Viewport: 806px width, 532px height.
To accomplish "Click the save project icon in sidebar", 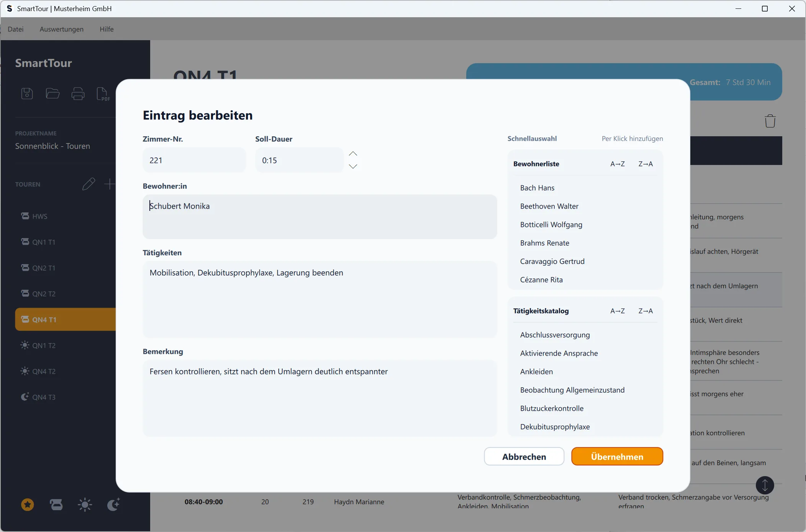I will click(x=27, y=93).
